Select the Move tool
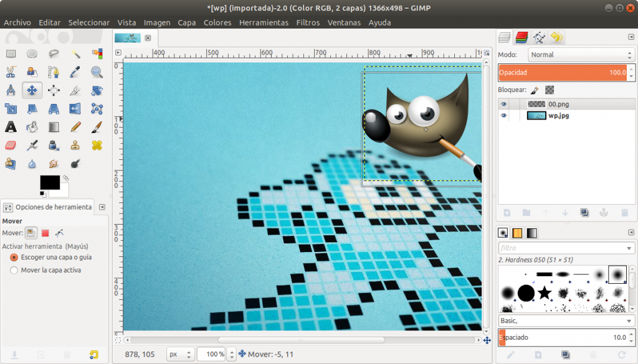Screen dimensions: 638x364 click(x=32, y=90)
